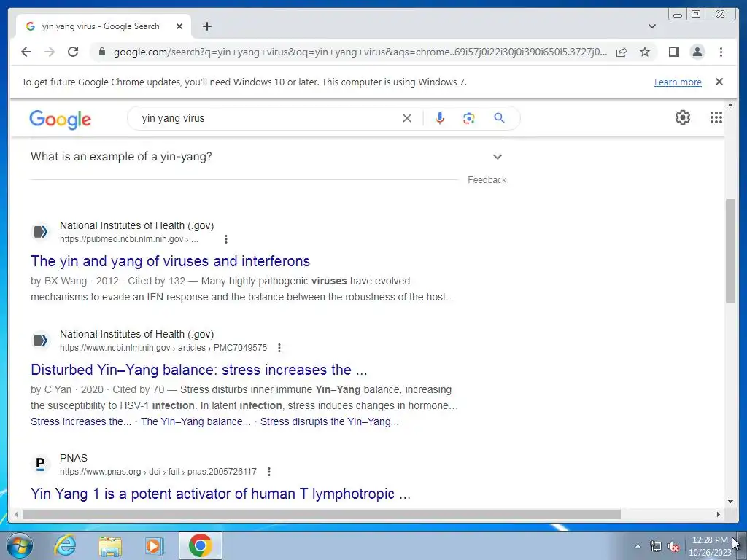
Task: Close the yin yang virus tab
Action: [179, 26]
